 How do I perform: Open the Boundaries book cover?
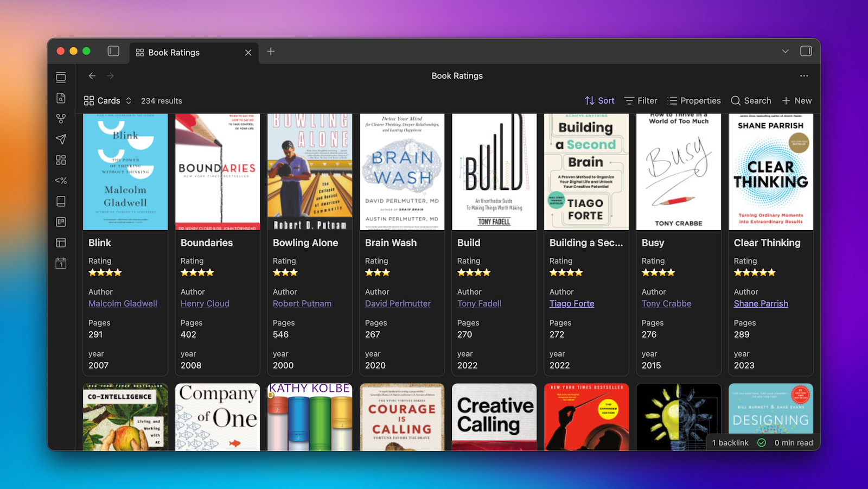218,172
